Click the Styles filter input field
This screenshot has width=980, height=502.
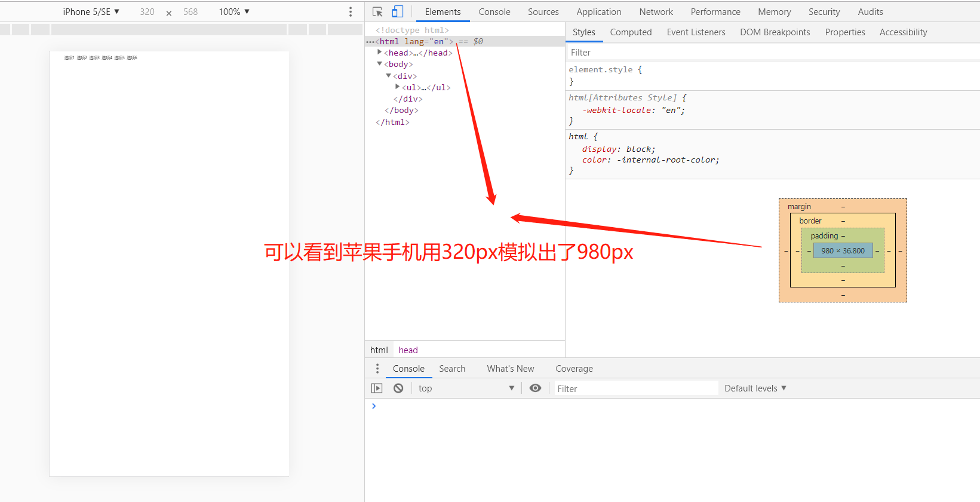click(772, 53)
